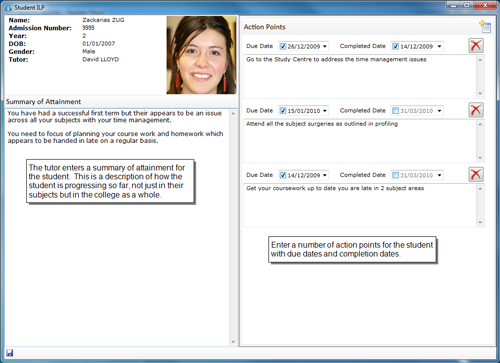The width and height of the screenshot is (500, 363).
Task: Click the Summary of Attainment scrollbar down arrow
Action: [x=233, y=342]
